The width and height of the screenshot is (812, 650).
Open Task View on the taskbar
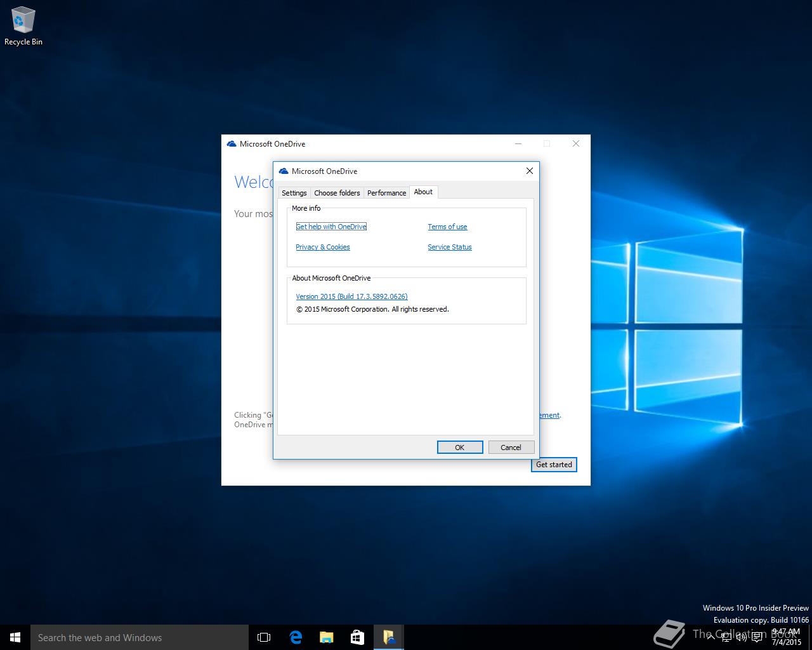[264, 637]
